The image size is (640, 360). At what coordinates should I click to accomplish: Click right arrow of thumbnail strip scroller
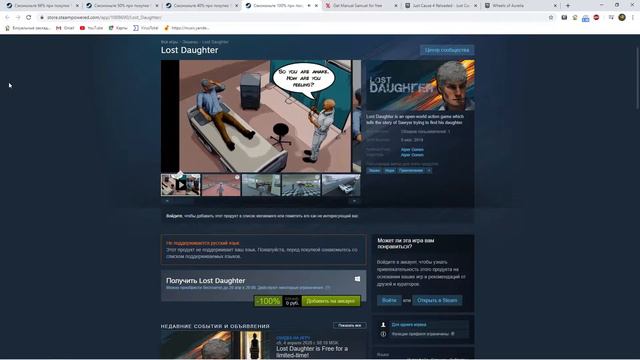point(355,201)
